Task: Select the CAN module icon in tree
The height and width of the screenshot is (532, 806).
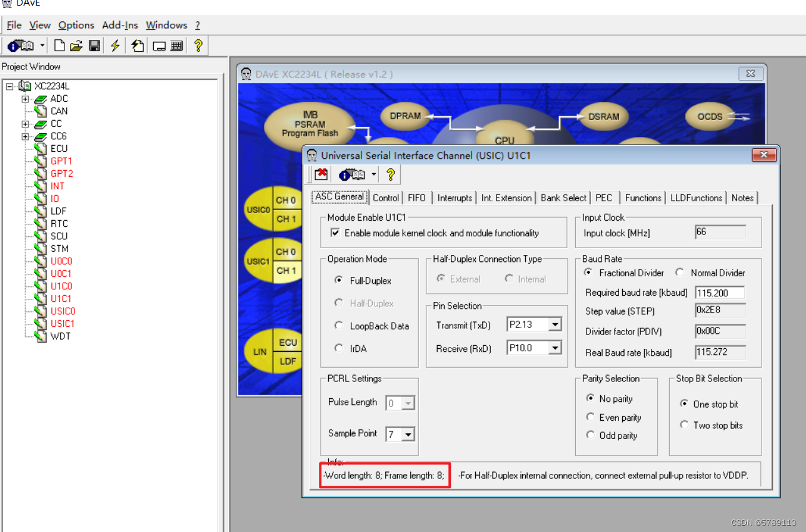Action: (x=41, y=111)
